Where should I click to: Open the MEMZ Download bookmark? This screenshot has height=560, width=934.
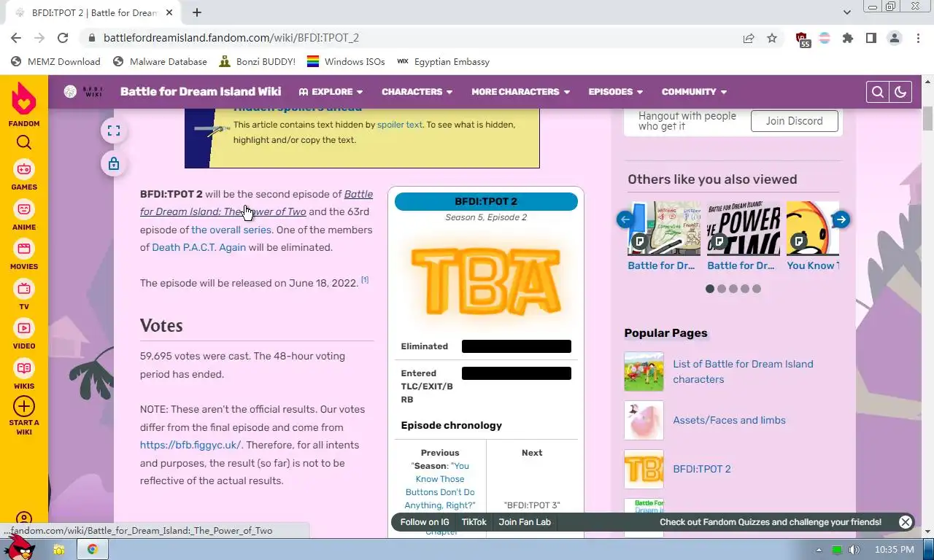55,62
